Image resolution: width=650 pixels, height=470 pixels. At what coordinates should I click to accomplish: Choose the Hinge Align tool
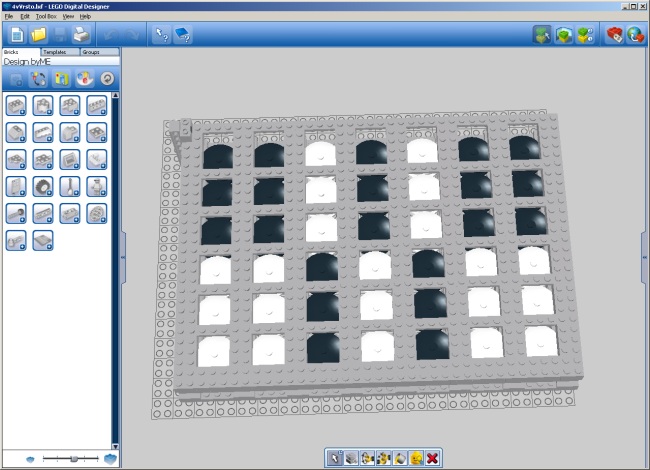tap(383, 458)
